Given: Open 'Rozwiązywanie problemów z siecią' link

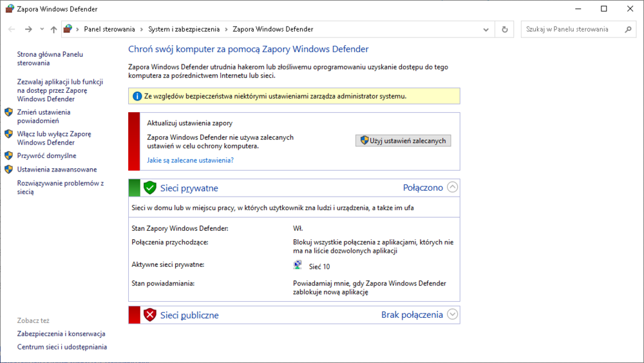Looking at the screenshot, I should click(61, 188).
